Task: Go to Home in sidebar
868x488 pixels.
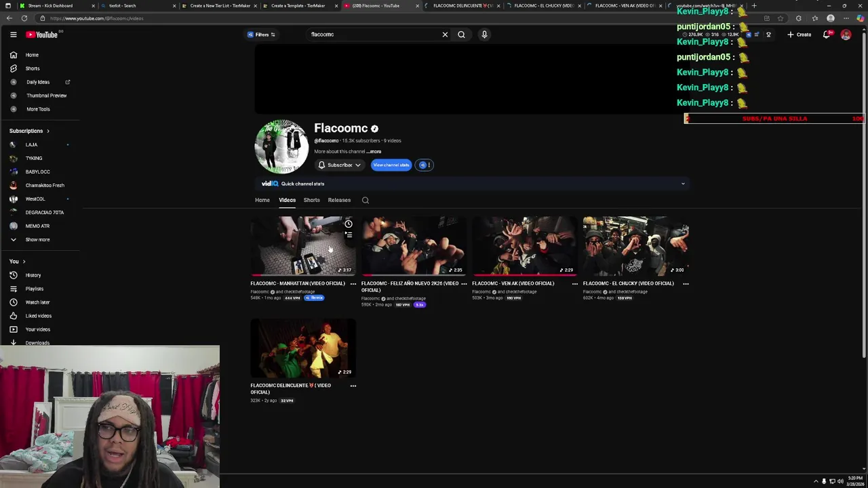Action: [x=41, y=55]
